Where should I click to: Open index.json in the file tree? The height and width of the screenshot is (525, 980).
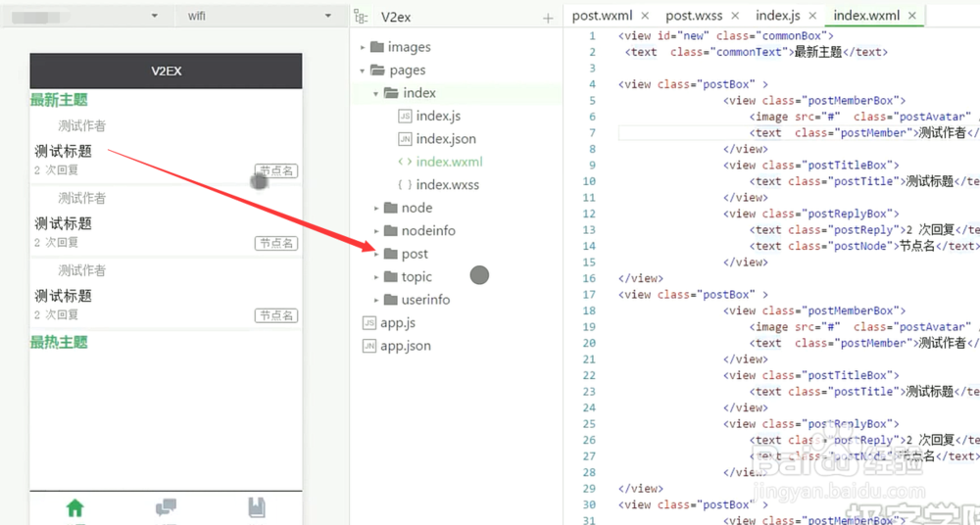(x=446, y=139)
